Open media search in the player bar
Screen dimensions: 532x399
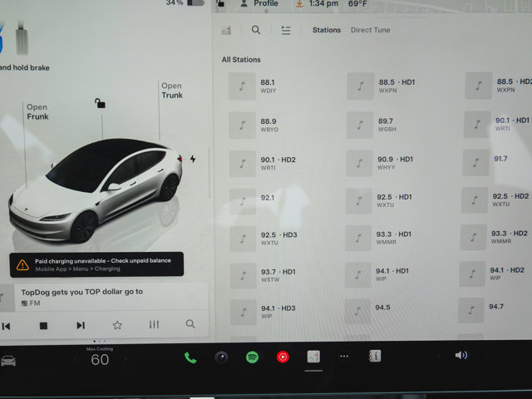[x=190, y=323]
